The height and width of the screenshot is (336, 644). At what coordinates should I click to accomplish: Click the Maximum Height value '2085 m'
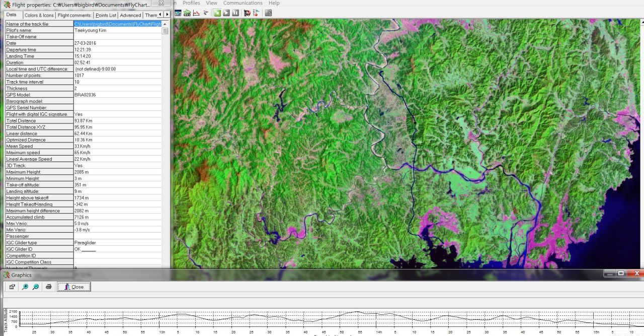118,172
